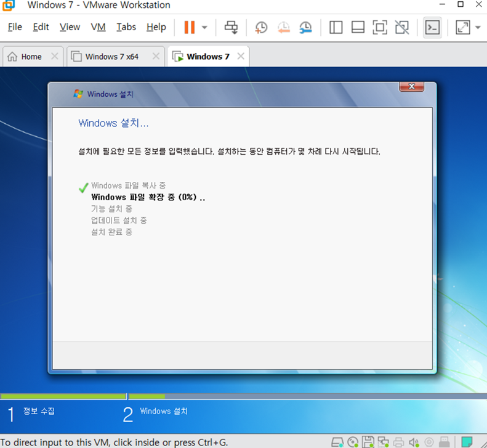Open the File menu

[15, 27]
